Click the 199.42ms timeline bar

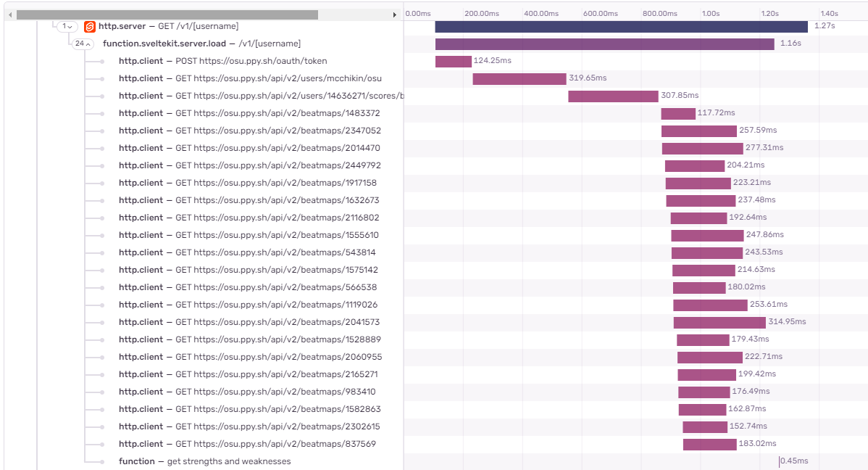pyautogui.click(x=707, y=375)
